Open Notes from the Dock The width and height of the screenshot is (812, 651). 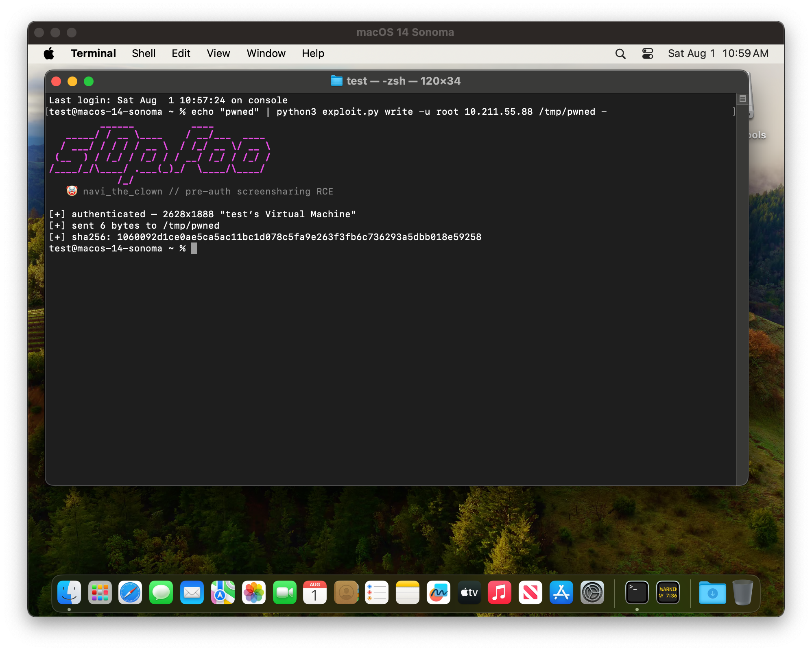point(408,592)
